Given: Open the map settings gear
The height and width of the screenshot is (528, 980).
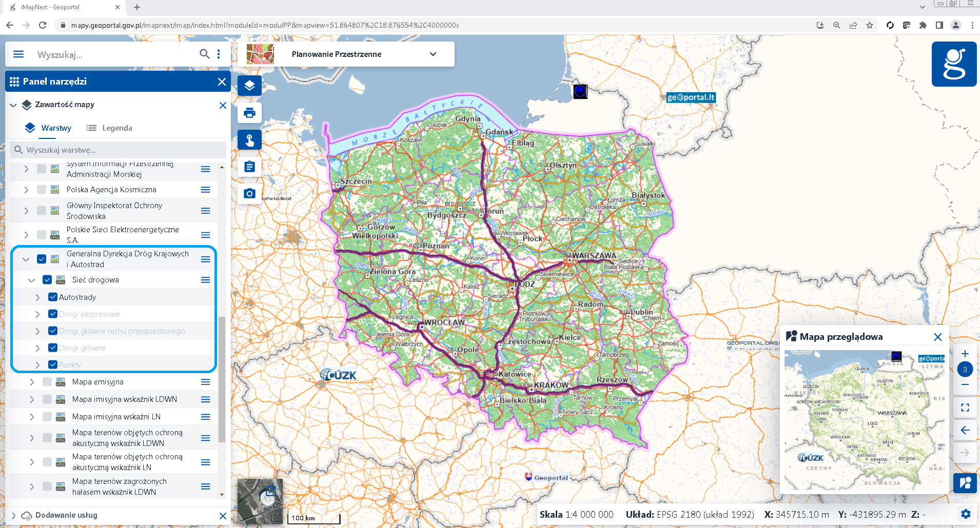Looking at the screenshot, I should coord(966,514).
